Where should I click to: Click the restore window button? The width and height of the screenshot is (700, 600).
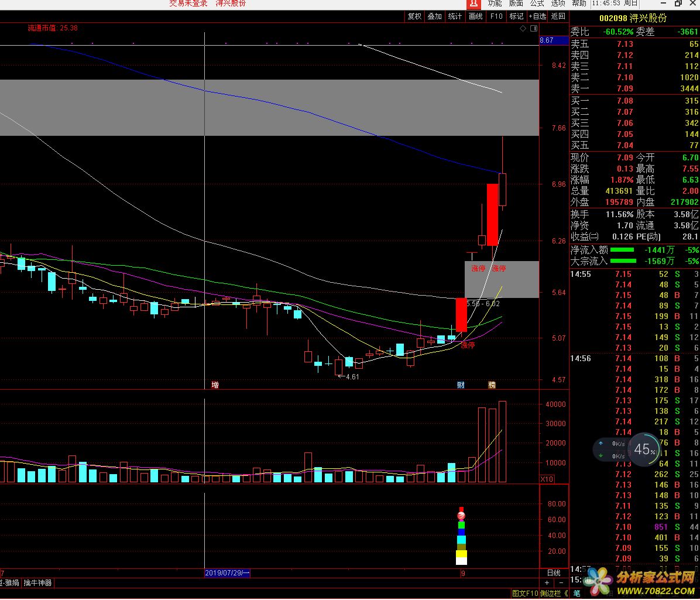tap(678, 4)
